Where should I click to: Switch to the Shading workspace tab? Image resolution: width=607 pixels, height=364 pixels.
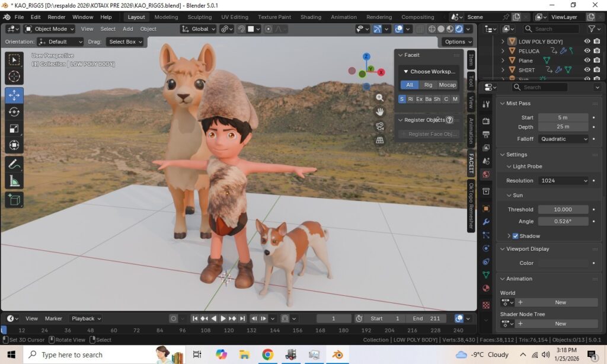tap(311, 17)
